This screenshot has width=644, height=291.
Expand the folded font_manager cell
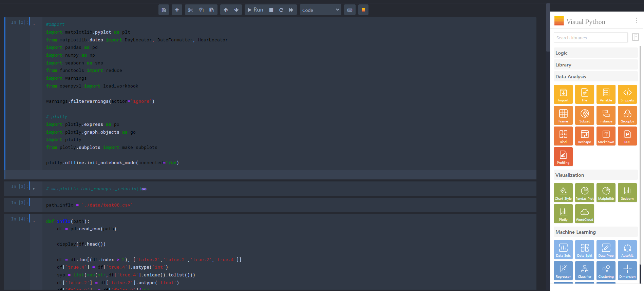tap(34, 189)
